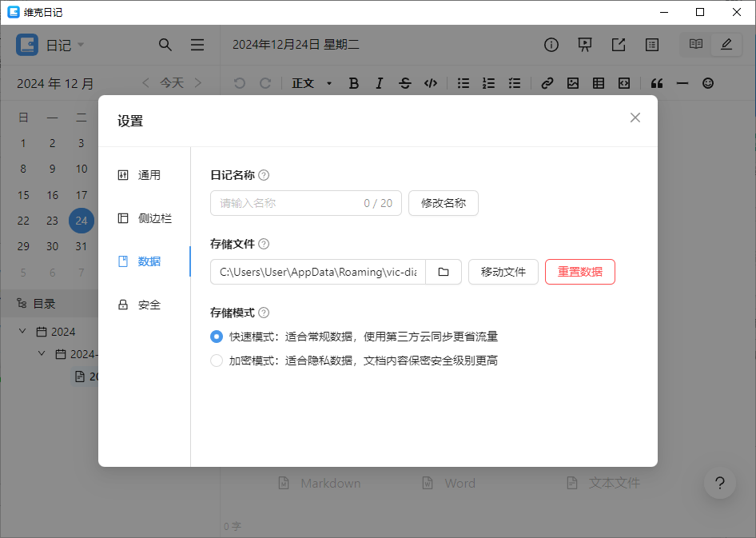Click help icon next to 存储模式

coord(264,313)
